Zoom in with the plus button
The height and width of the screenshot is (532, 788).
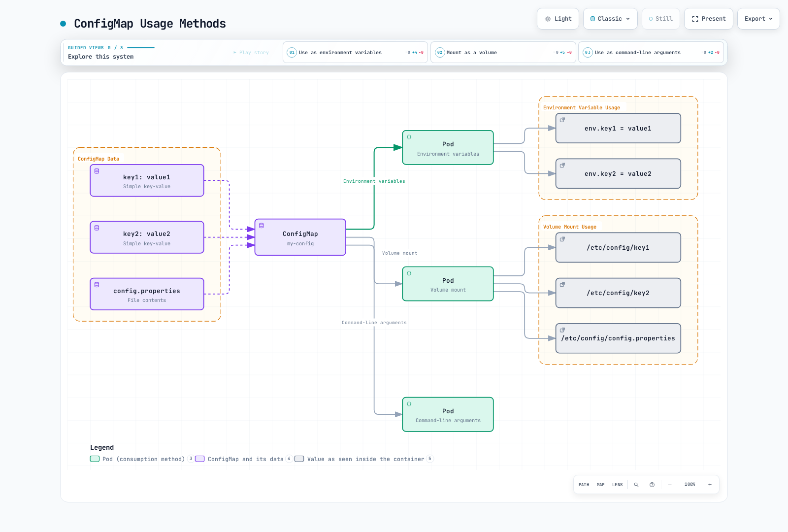(x=710, y=485)
